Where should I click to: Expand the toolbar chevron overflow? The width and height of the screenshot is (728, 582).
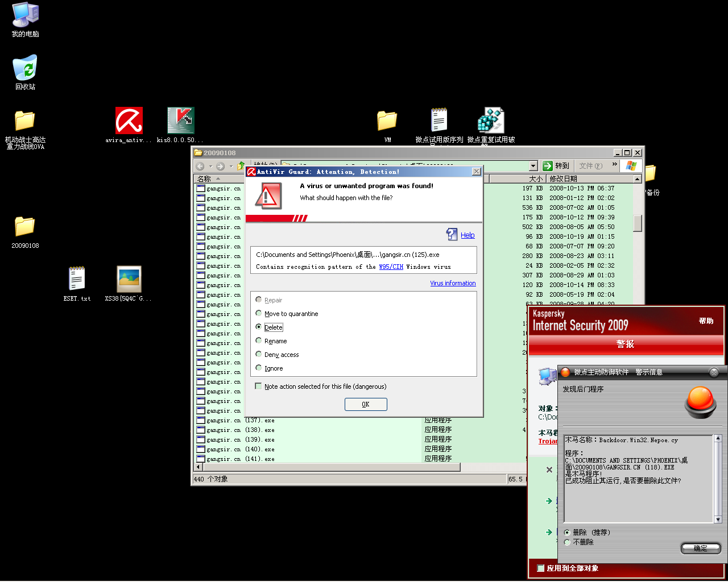[x=614, y=164]
